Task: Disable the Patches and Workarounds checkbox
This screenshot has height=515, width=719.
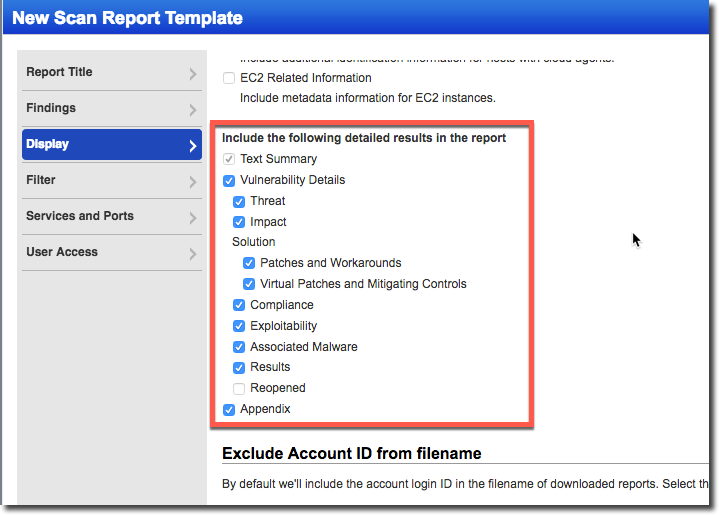Action: point(249,264)
